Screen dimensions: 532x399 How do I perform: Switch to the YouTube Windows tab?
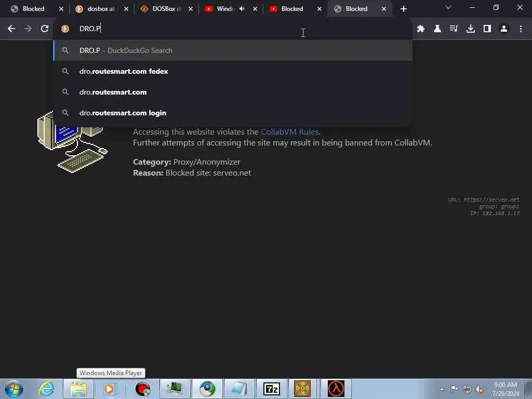(x=225, y=9)
